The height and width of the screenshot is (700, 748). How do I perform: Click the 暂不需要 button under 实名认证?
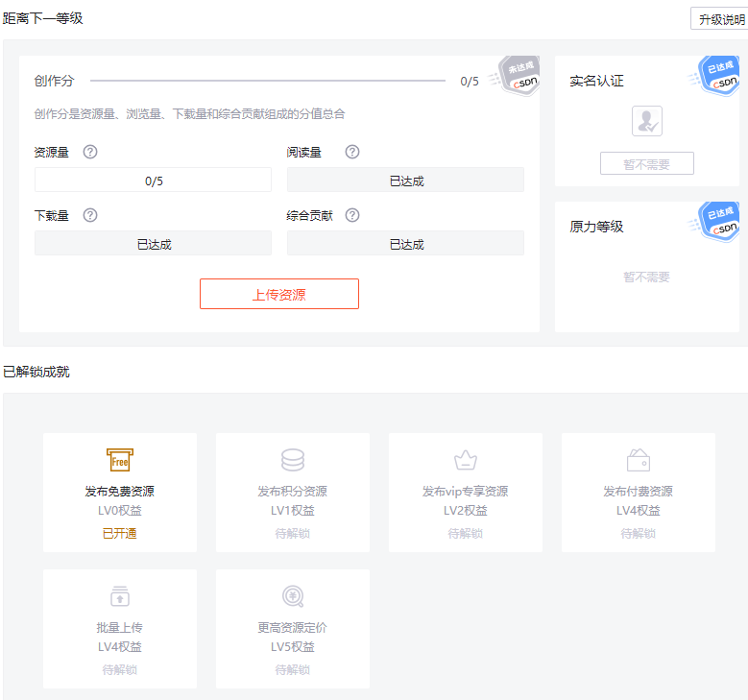647,163
